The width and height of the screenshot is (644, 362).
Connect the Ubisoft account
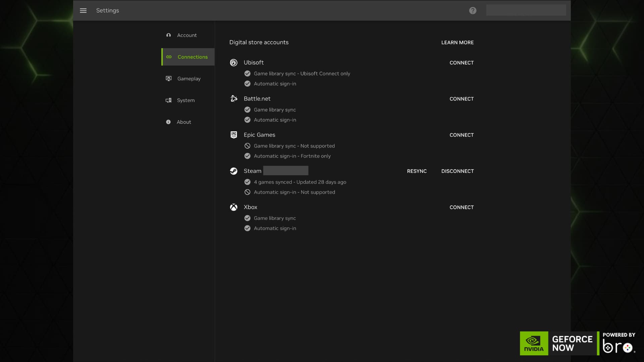[462, 63]
